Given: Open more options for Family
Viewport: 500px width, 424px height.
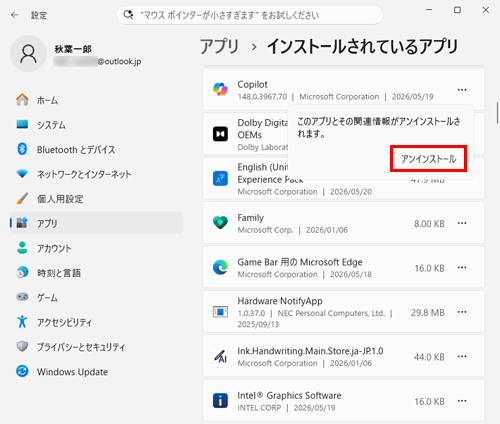Looking at the screenshot, I should (x=462, y=223).
